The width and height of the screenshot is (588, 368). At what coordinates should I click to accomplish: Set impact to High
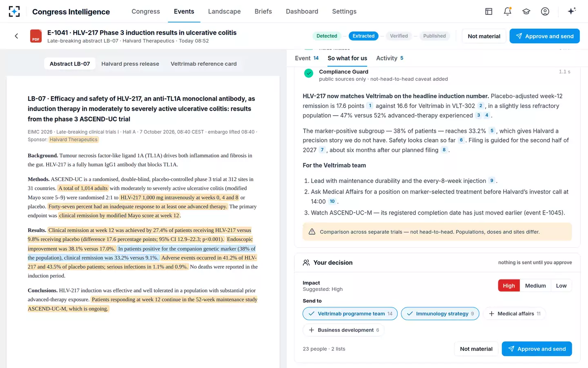[509, 285]
